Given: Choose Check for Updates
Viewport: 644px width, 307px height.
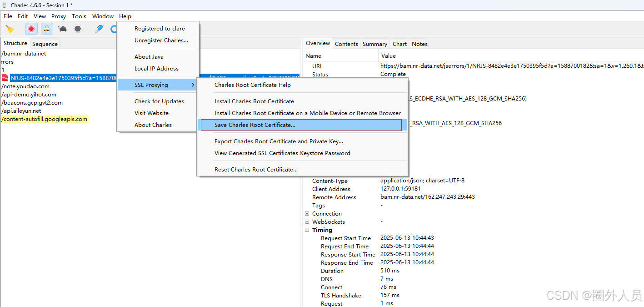Looking at the screenshot, I should coord(158,101).
